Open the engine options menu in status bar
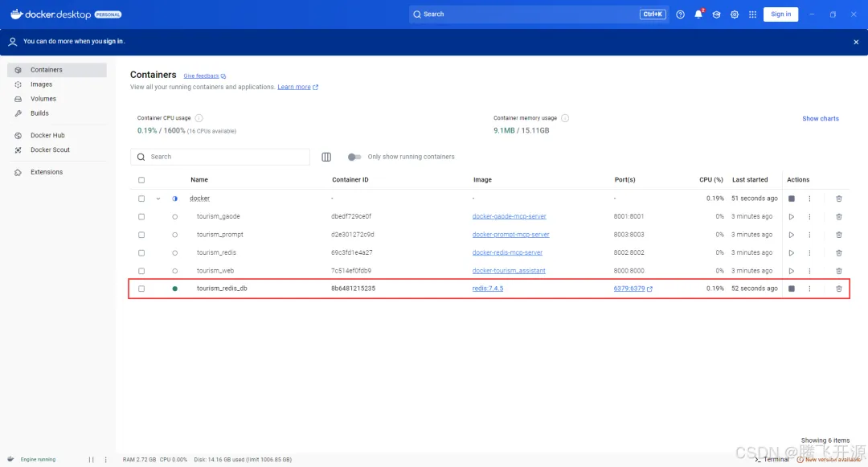Image resolution: width=868 pixels, height=467 pixels. pos(106,459)
